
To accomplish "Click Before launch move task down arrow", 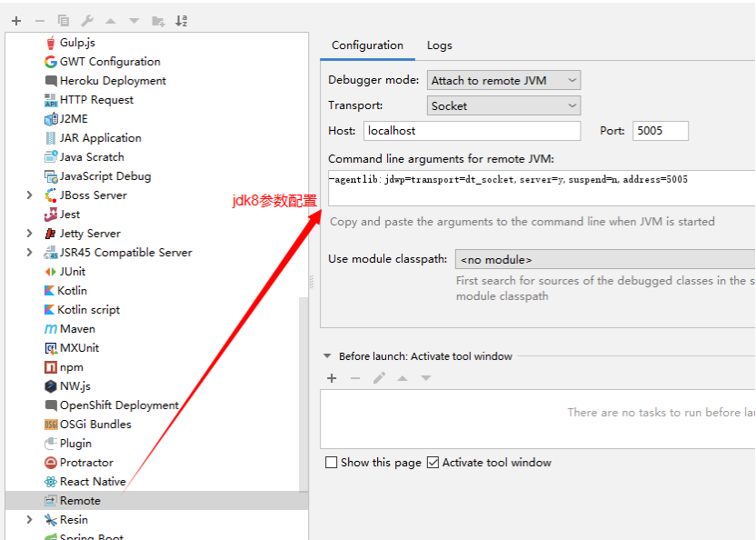I will tap(426, 378).
